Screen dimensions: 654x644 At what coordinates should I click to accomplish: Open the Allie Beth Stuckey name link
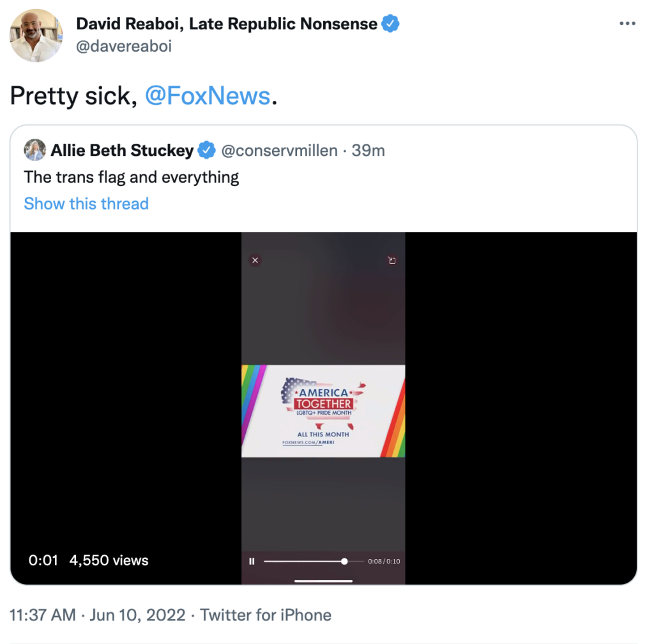[122, 151]
